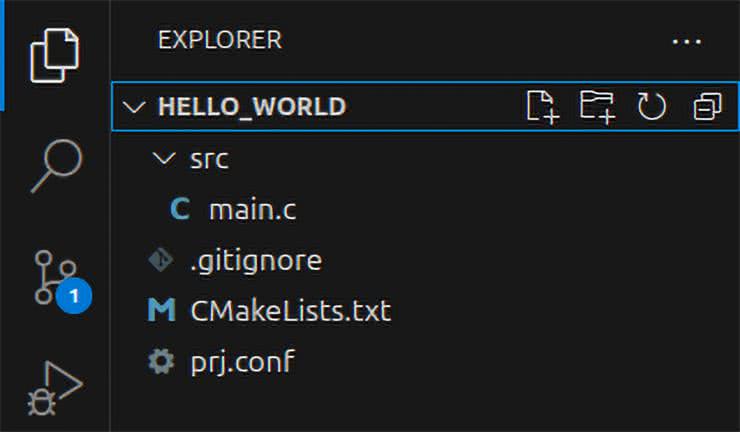This screenshot has height=432, width=740.
Task: Click the EXPLORER panel title
Action: point(220,40)
